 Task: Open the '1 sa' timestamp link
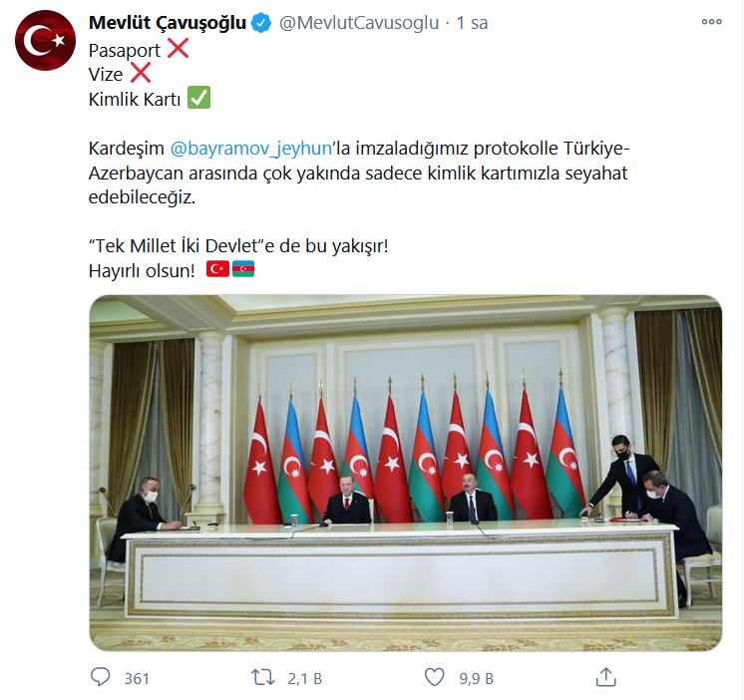click(472, 23)
